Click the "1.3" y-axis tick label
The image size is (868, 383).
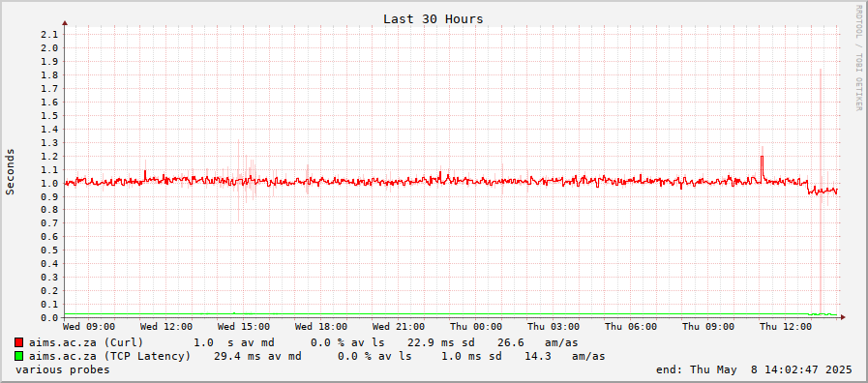(x=48, y=142)
